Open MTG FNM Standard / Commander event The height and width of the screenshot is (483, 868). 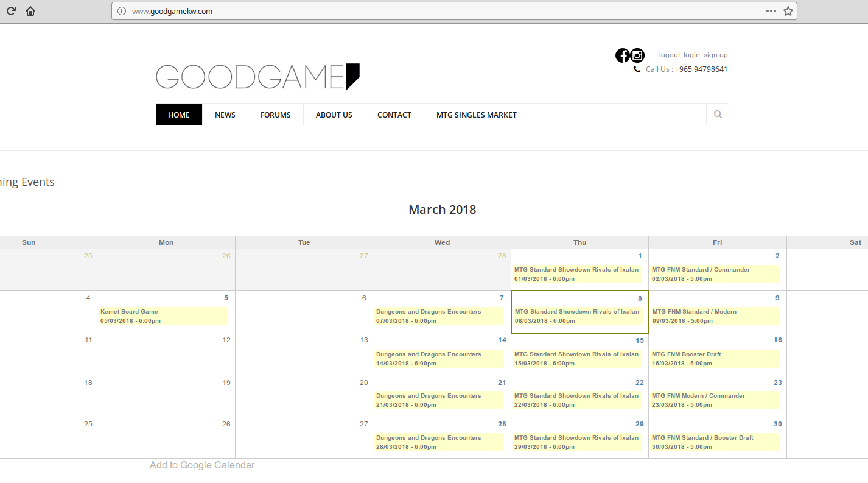[715, 273]
